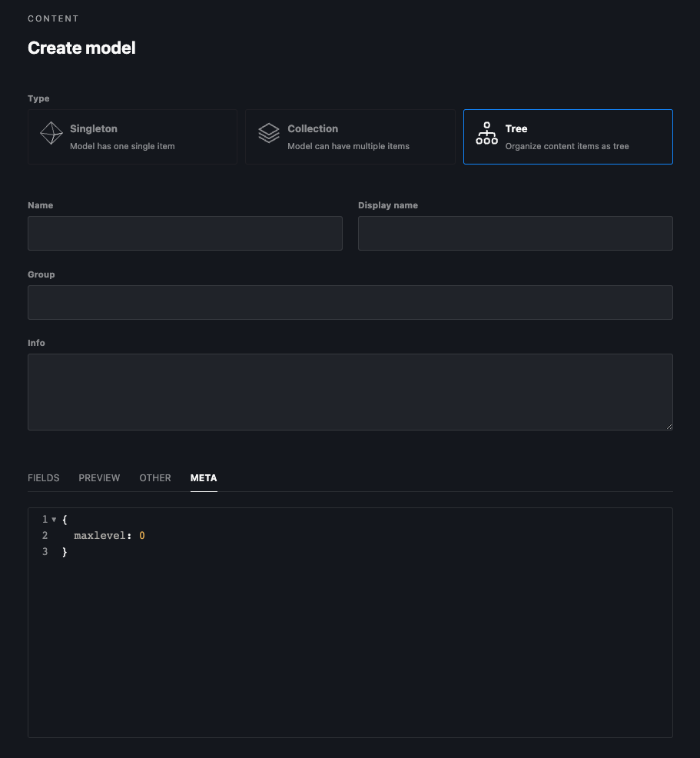This screenshot has width=700, height=758.
Task: Click the Singleton diamond icon
Action: click(51, 132)
